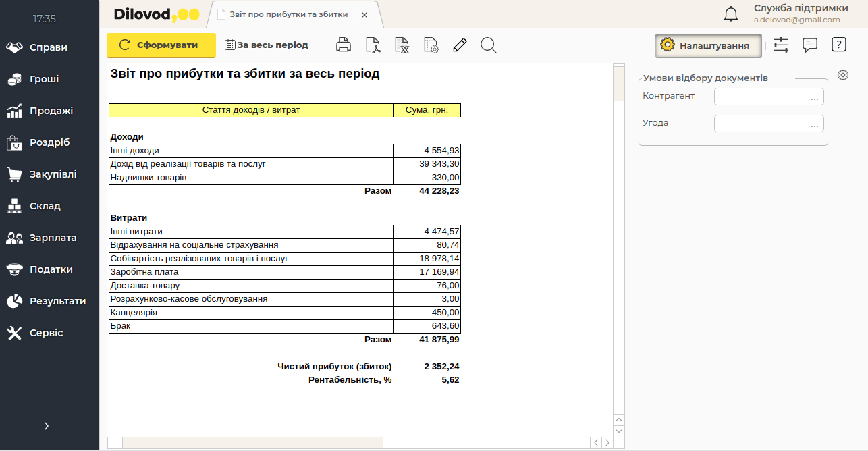Click the Інші доходи row
Image resolution: width=868 pixels, height=451 pixels.
(x=285, y=151)
